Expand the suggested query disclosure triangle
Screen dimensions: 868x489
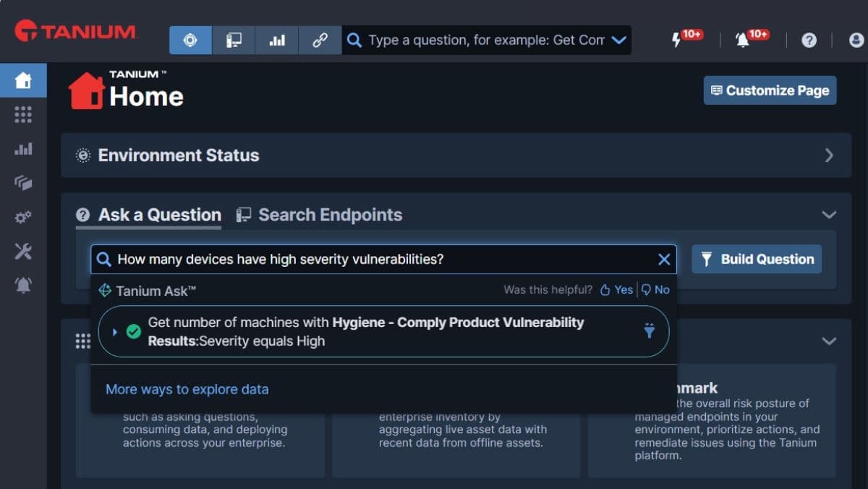pyautogui.click(x=114, y=332)
